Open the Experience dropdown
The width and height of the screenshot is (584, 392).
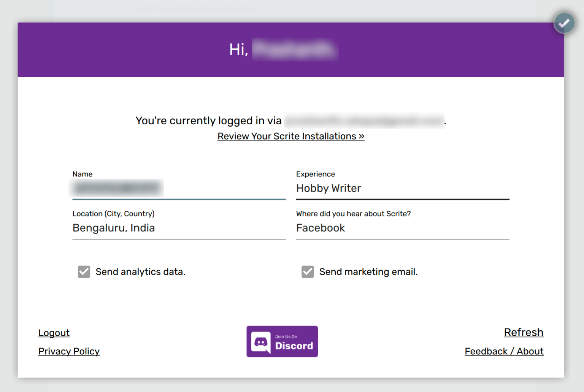click(402, 188)
